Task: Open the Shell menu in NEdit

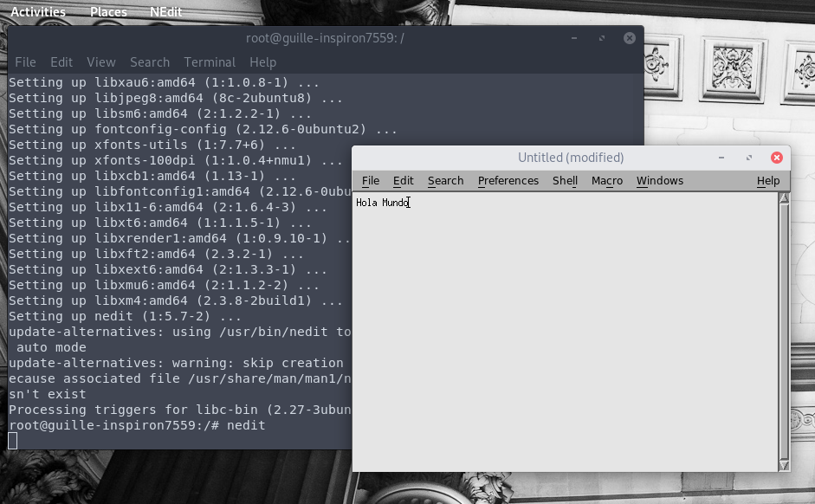Action: coord(565,181)
